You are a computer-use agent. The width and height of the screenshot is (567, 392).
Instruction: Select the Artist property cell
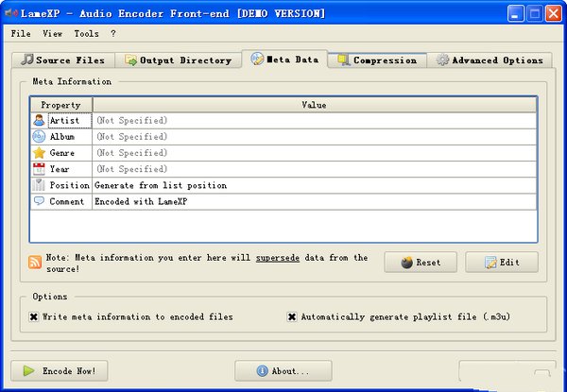61,120
